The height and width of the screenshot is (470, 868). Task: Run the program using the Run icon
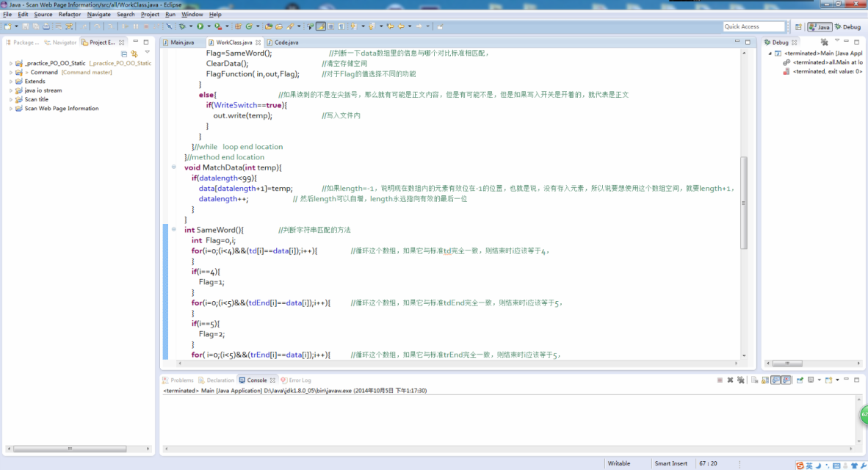[x=200, y=26]
